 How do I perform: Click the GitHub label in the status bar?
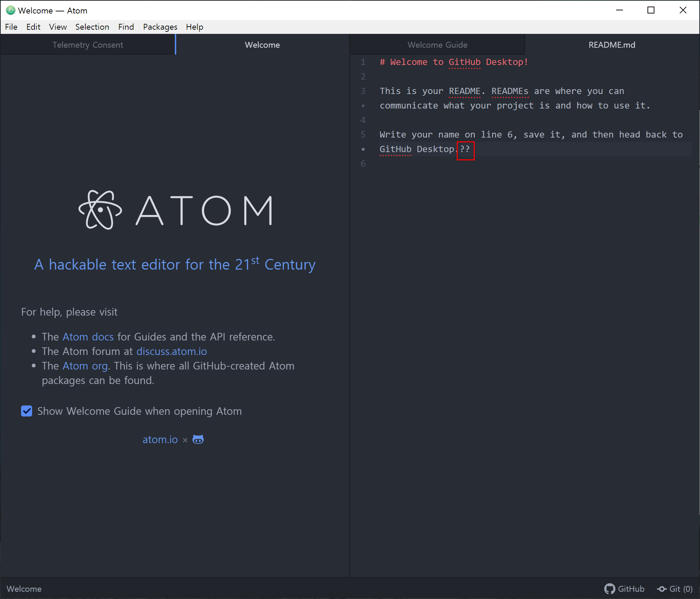[631, 589]
